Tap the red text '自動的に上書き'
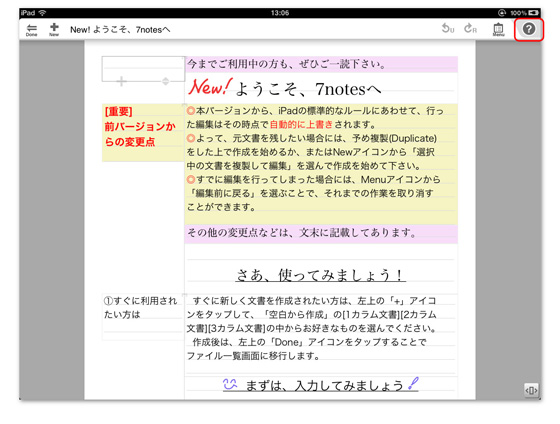This screenshot has height=424, width=560. click(x=301, y=125)
